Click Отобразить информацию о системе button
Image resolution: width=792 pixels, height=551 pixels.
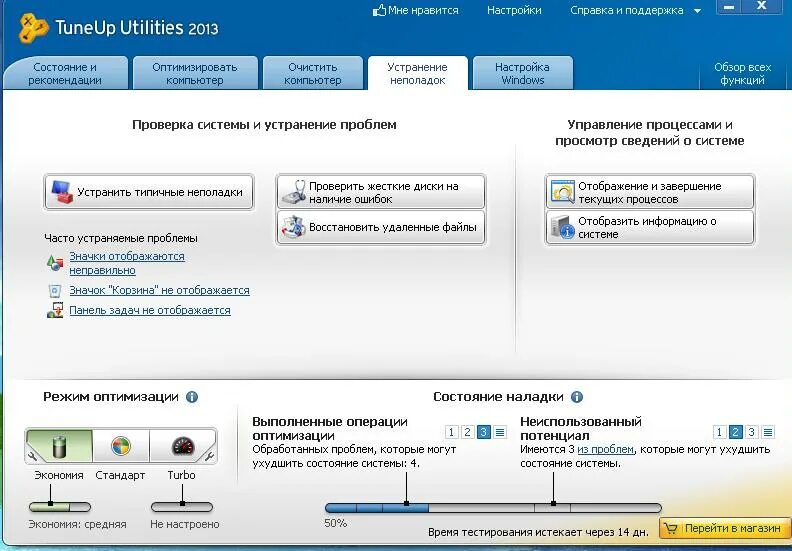click(x=650, y=227)
